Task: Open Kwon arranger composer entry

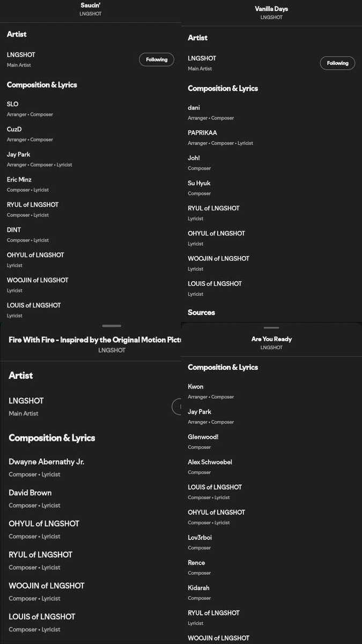Action: [271, 391]
